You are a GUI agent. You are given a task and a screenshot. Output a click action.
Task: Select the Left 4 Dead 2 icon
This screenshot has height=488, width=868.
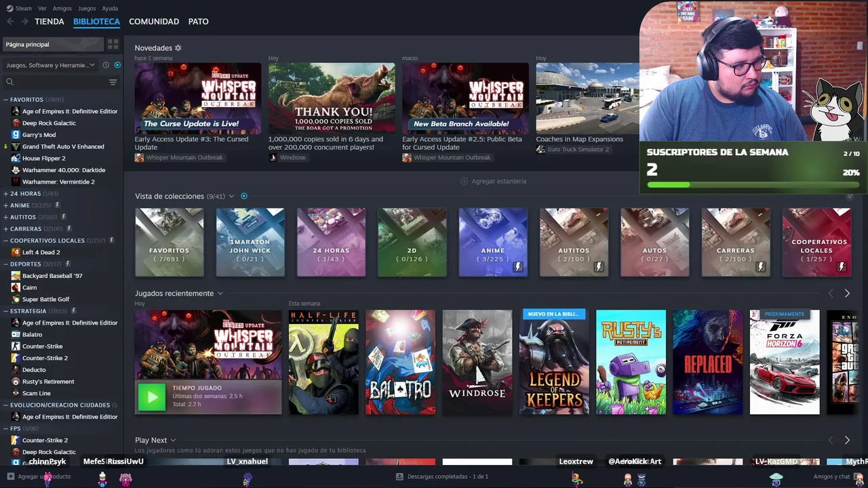(16, 252)
